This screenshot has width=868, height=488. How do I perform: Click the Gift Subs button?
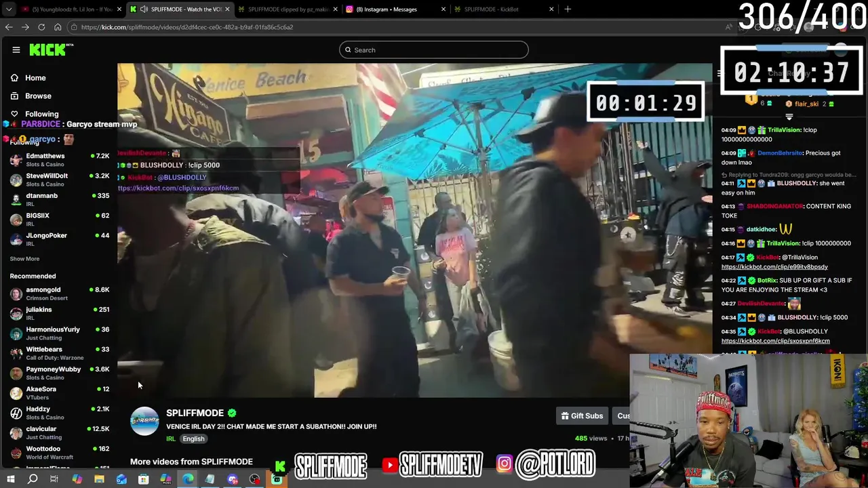tap(582, 415)
